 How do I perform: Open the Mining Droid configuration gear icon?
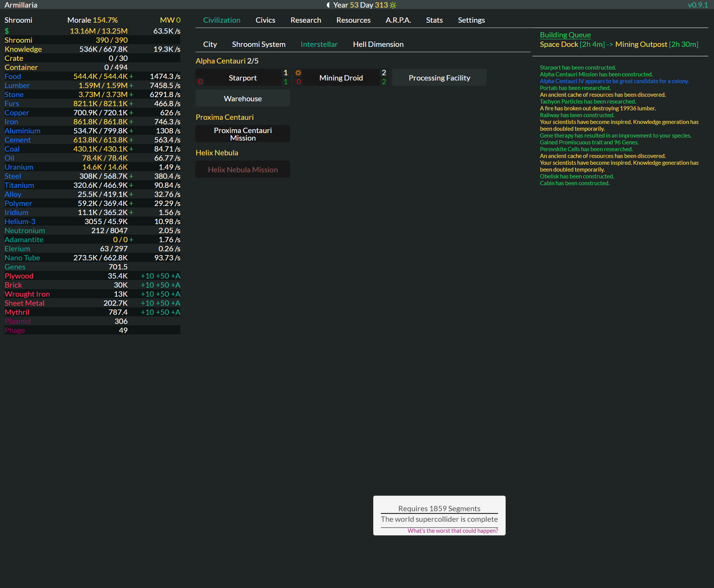[x=298, y=72]
